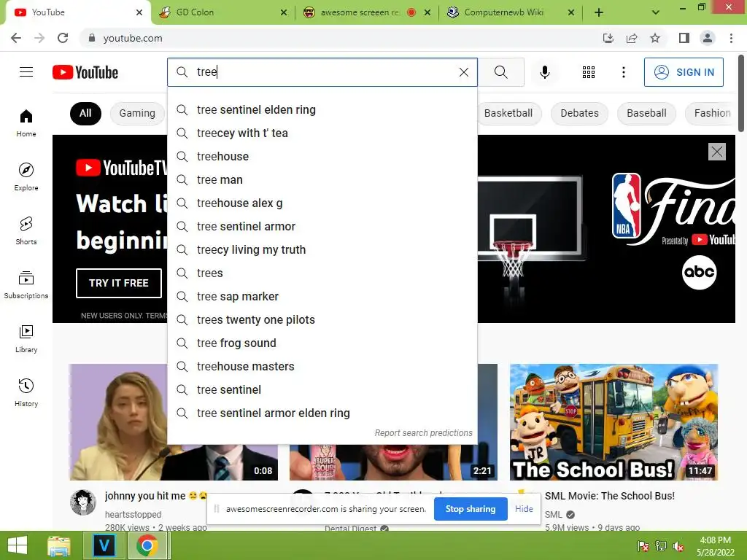Reload the page
This screenshot has width=747, height=560.
[63, 38]
